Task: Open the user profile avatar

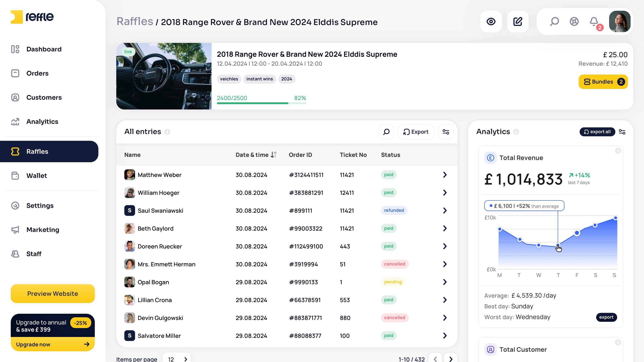Action: (619, 21)
